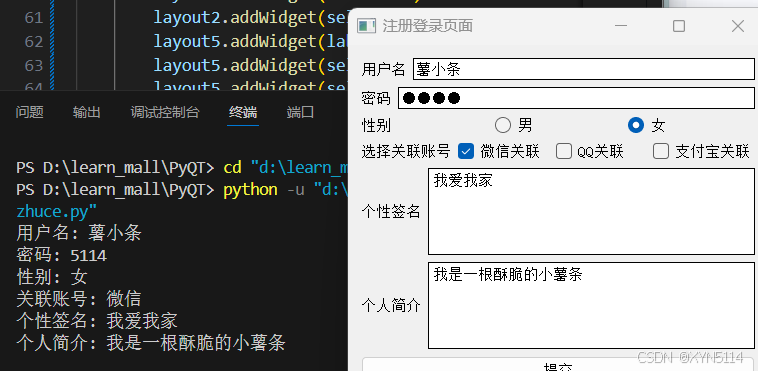Click the zhuce.py text in terminal
The image size is (758, 371).
point(57,211)
